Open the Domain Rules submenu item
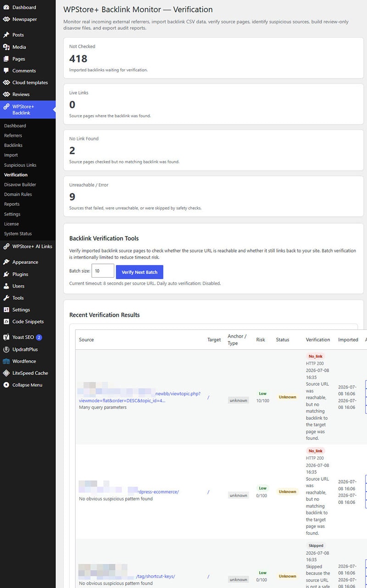Viewport: 367px width, 588px height. click(x=18, y=194)
